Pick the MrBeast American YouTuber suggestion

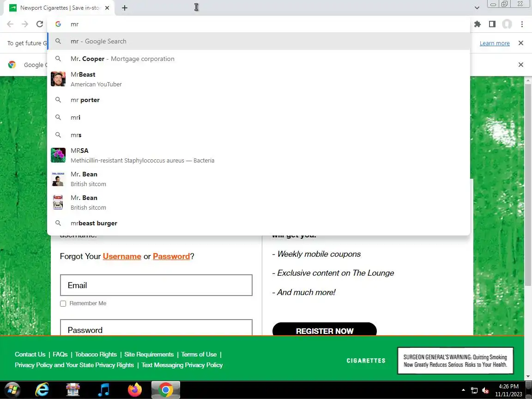pos(259,79)
